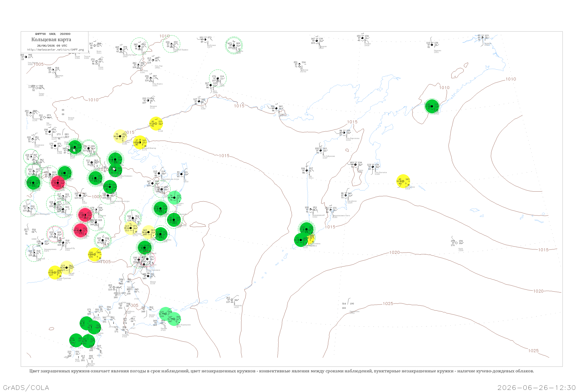
Task: Select the Николаевск-на-Амуре station symbol
Action: coord(159,173)
